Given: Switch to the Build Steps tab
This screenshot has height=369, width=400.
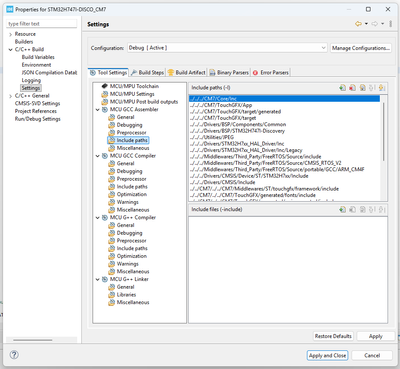Looking at the screenshot, I should (147, 72).
